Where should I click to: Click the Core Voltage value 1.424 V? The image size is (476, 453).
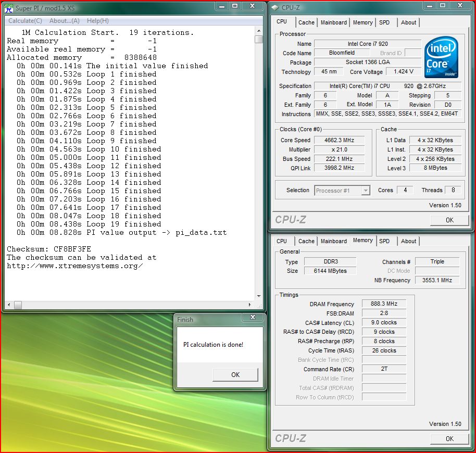(x=404, y=72)
